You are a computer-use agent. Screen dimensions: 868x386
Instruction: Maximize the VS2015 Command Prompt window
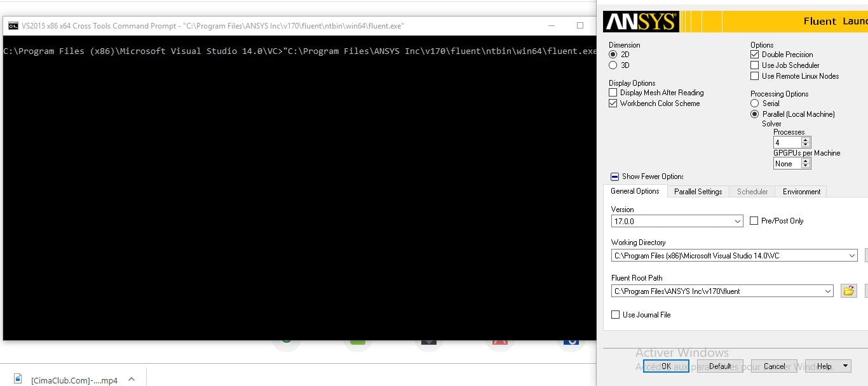pos(580,26)
